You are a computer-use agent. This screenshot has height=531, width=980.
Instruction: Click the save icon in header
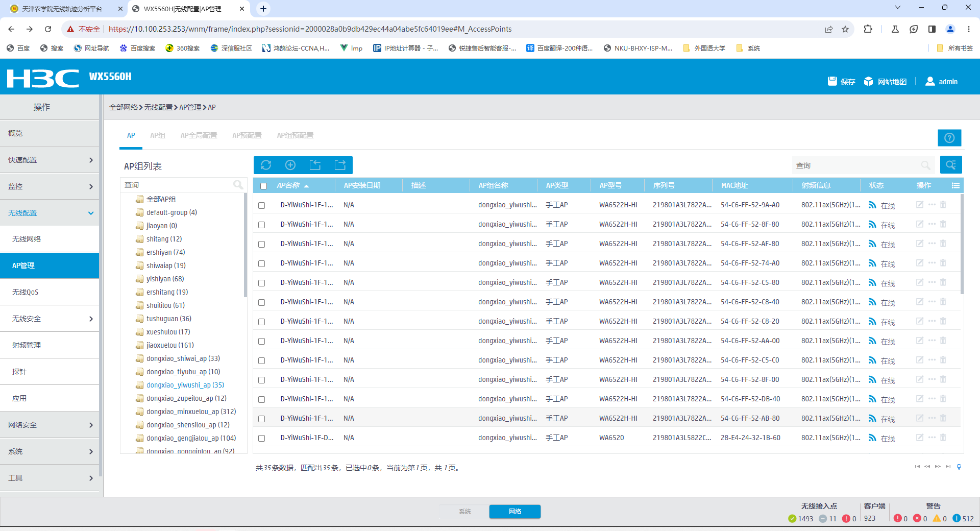[832, 81]
